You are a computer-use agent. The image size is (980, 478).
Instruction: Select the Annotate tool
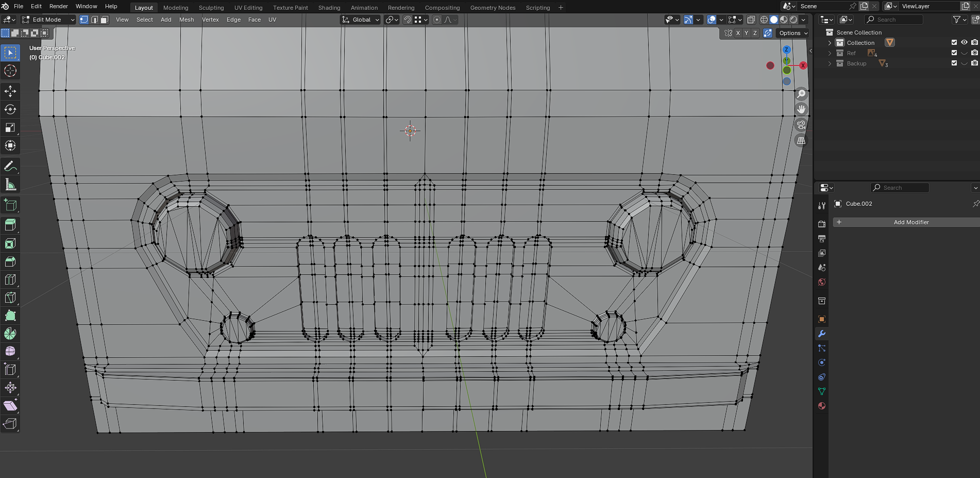click(x=10, y=166)
